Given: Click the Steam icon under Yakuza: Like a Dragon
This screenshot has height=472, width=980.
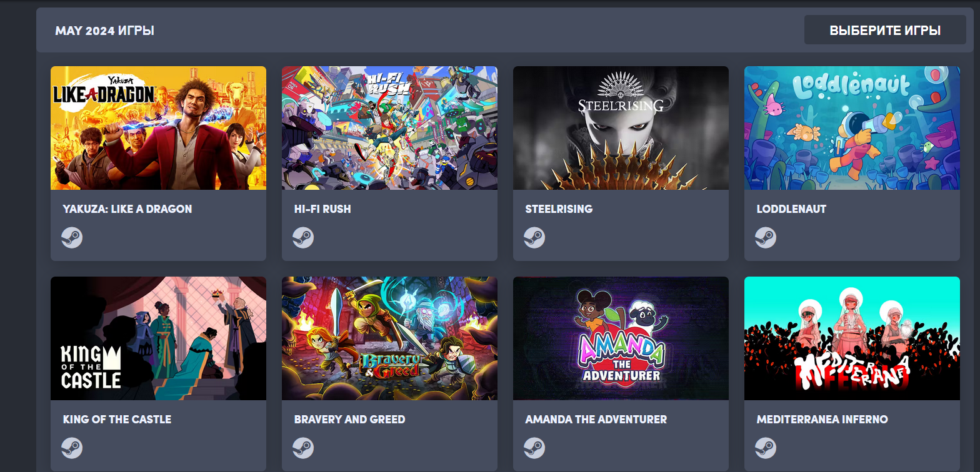Looking at the screenshot, I should [x=72, y=238].
